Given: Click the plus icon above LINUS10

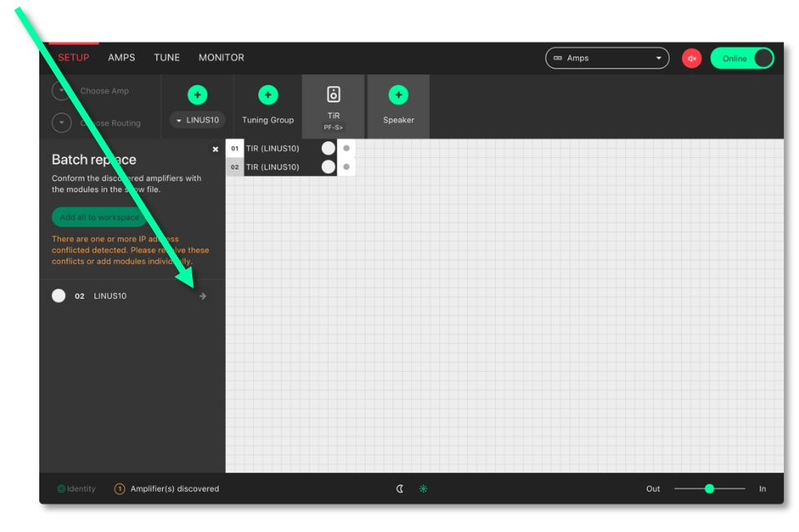Looking at the screenshot, I should click(197, 94).
